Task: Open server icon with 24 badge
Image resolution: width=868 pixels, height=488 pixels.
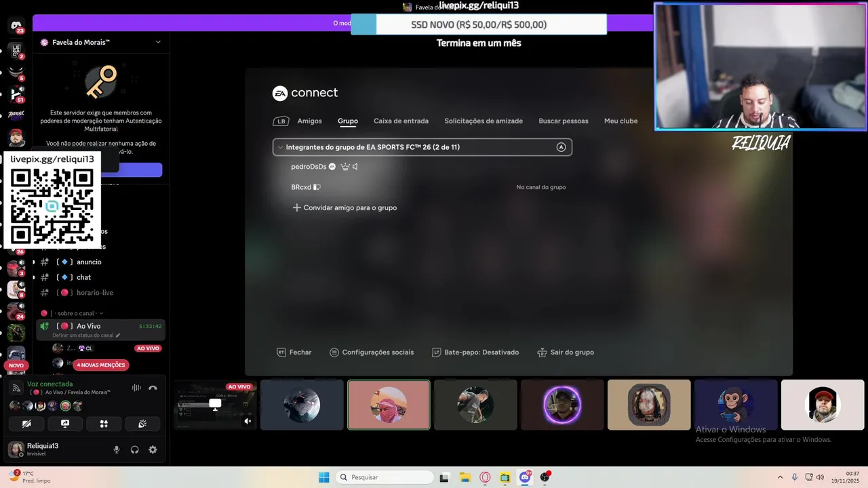Action: tap(16, 311)
